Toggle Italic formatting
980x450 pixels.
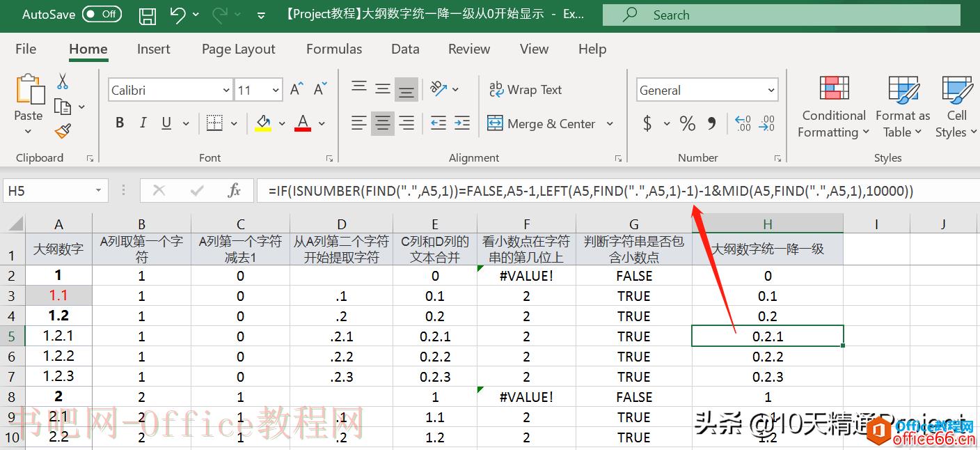pyautogui.click(x=143, y=123)
